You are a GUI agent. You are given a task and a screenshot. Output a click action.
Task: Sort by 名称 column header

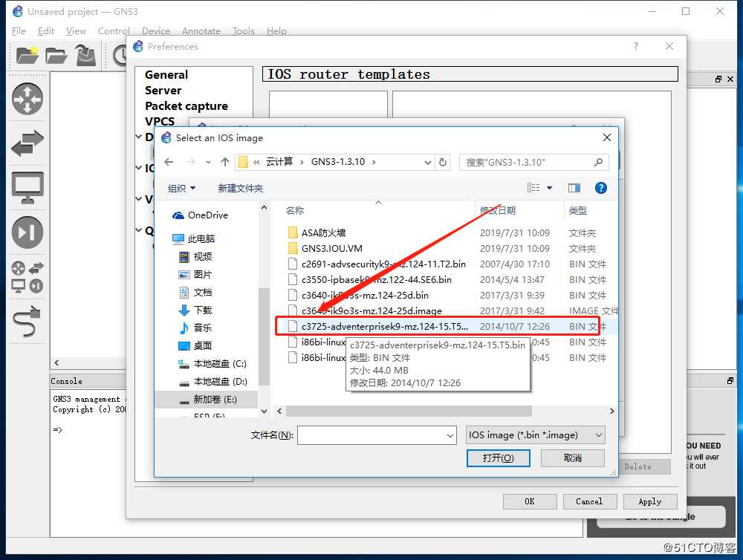(x=295, y=211)
